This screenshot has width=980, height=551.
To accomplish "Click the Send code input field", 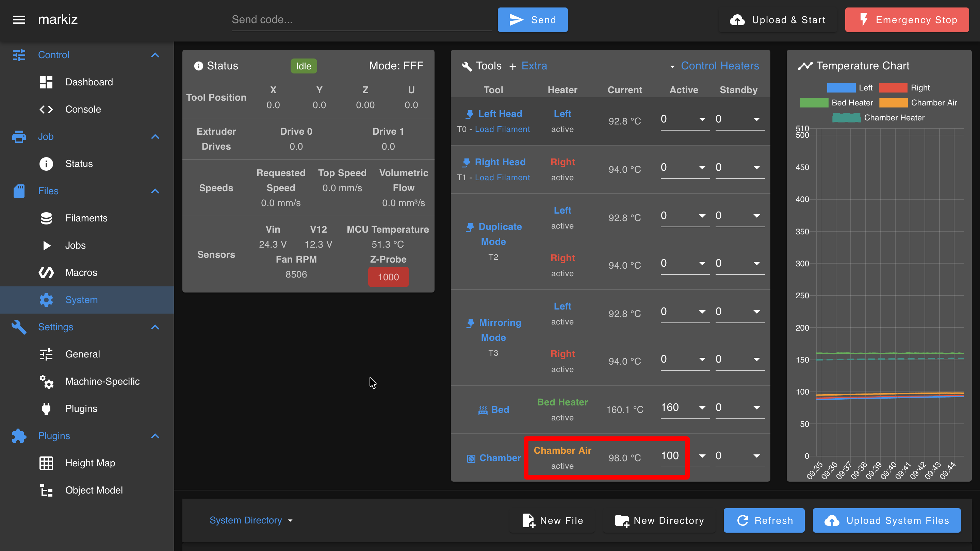I will [x=361, y=20].
